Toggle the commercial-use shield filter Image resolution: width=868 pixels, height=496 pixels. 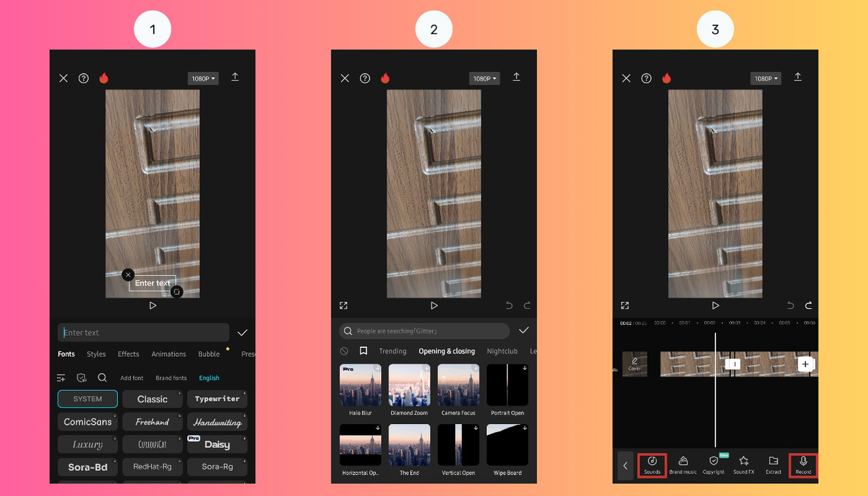pyautogui.click(x=81, y=377)
